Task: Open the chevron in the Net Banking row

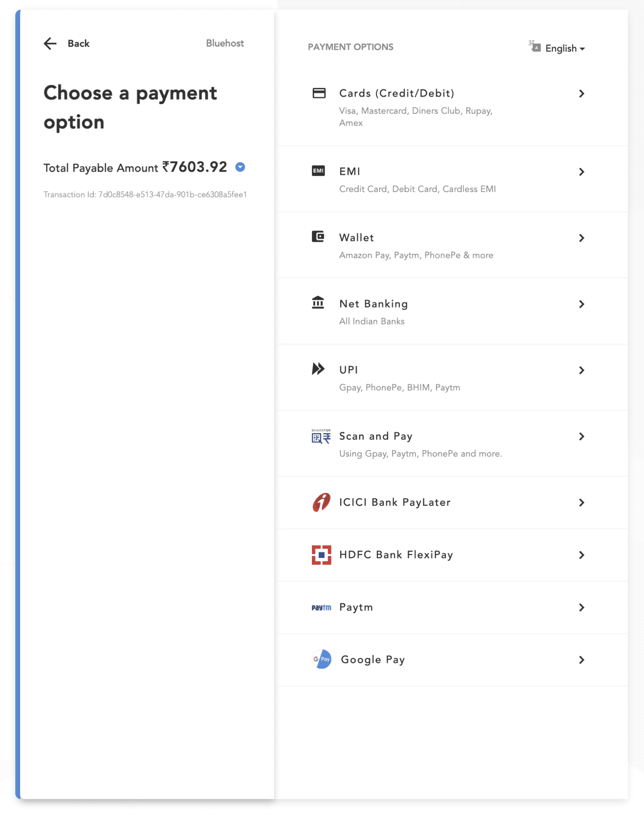Action: (x=581, y=304)
